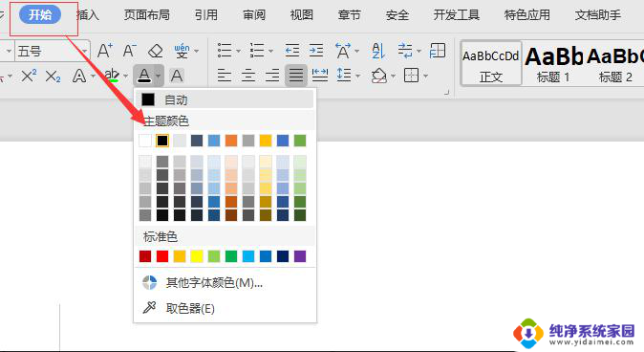Image resolution: width=644 pixels, height=352 pixels.
Task: Expand the font size 五号 dropdown arrow
Action: [x=85, y=52]
